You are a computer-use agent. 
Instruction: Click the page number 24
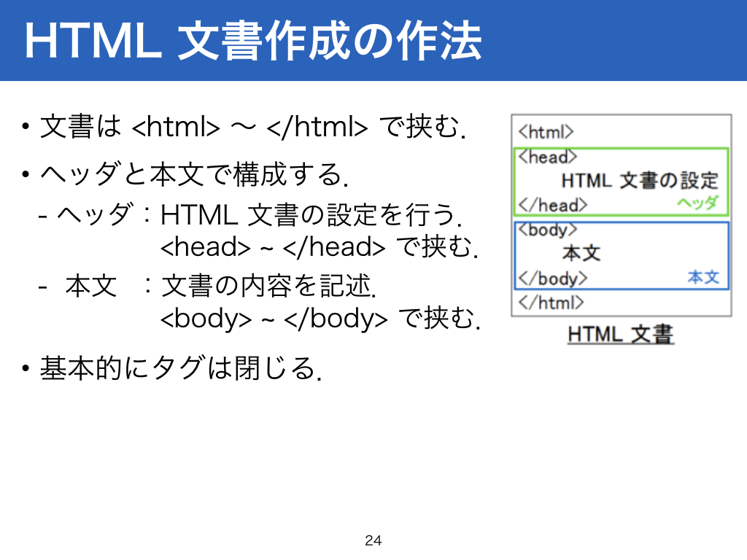[x=373, y=540]
